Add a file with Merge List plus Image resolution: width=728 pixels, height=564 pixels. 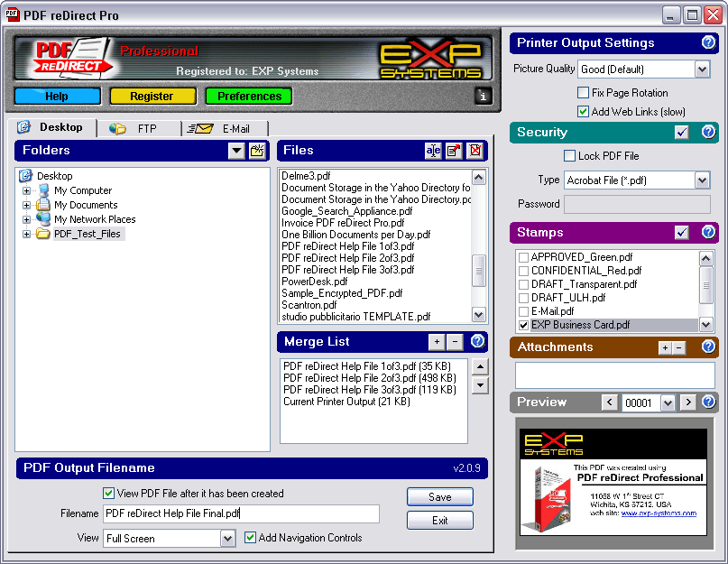tap(437, 342)
